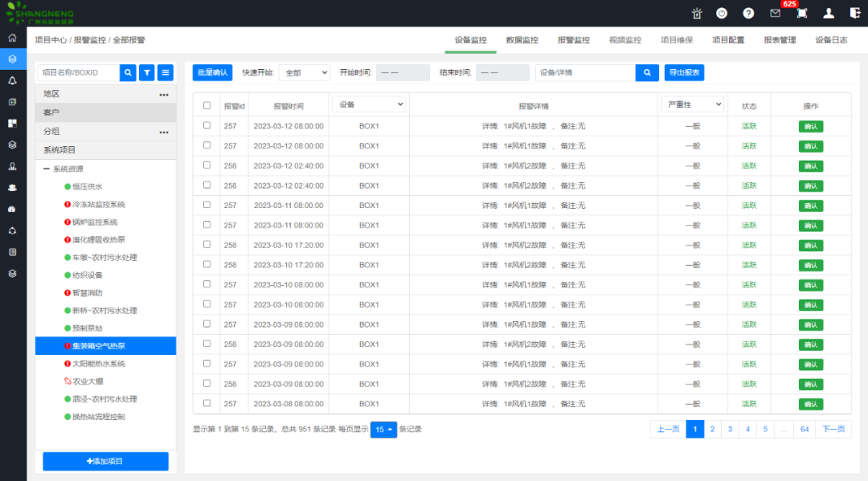The width and height of the screenshot is (868, 481).
Task: Click the fullscreen icon in top bar
Action: [801, 14]
